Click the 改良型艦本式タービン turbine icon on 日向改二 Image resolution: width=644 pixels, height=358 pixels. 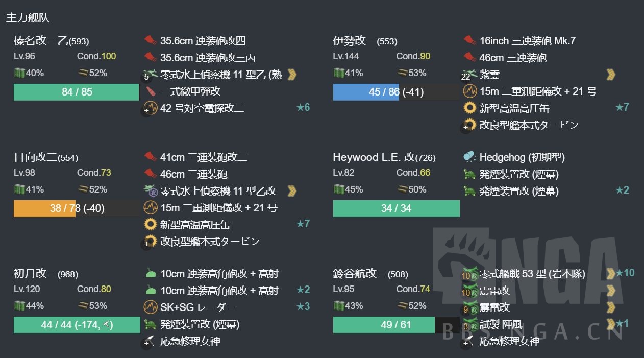(x=150, y=241)
